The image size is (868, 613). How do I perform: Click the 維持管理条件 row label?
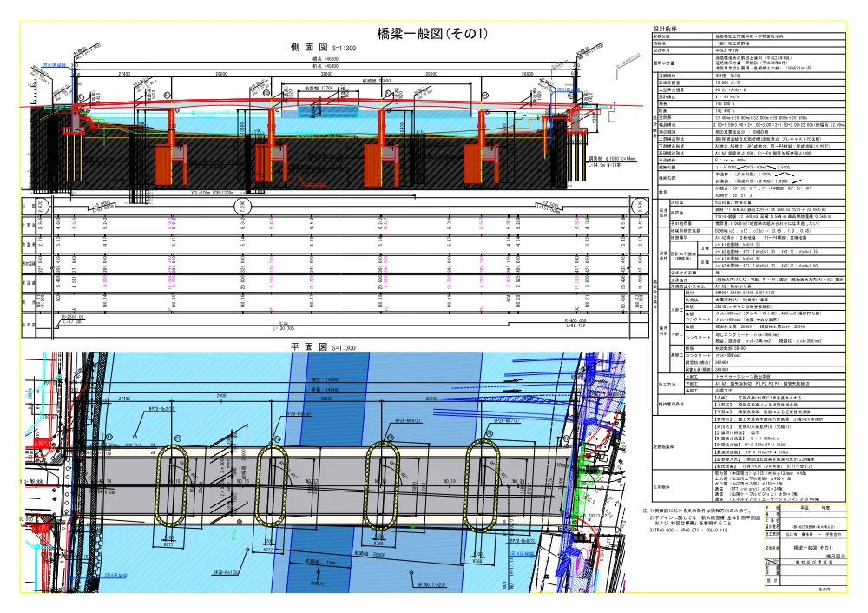point(671,405)
